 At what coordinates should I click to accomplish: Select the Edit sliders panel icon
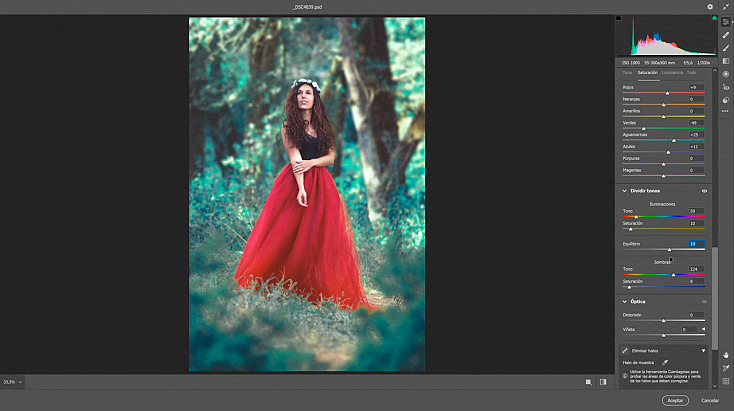coord(726,22)
